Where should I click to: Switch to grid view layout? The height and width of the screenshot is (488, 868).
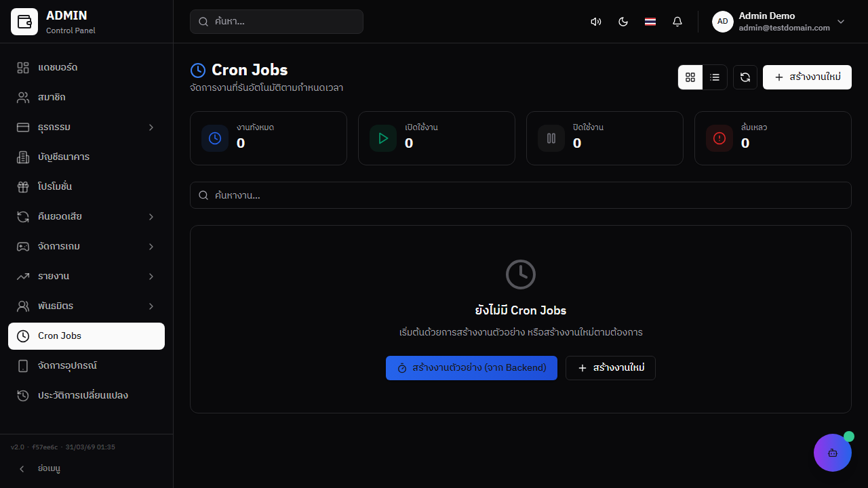coord(690,77)
